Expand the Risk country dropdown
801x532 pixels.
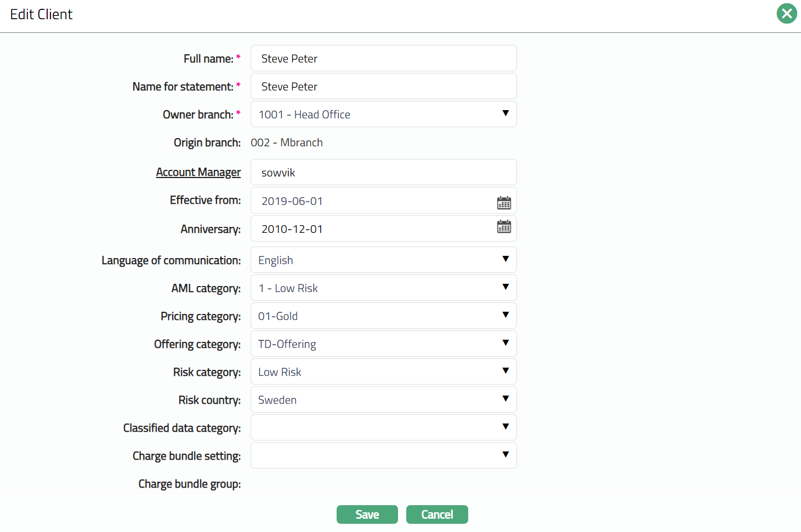coord(383,400)
